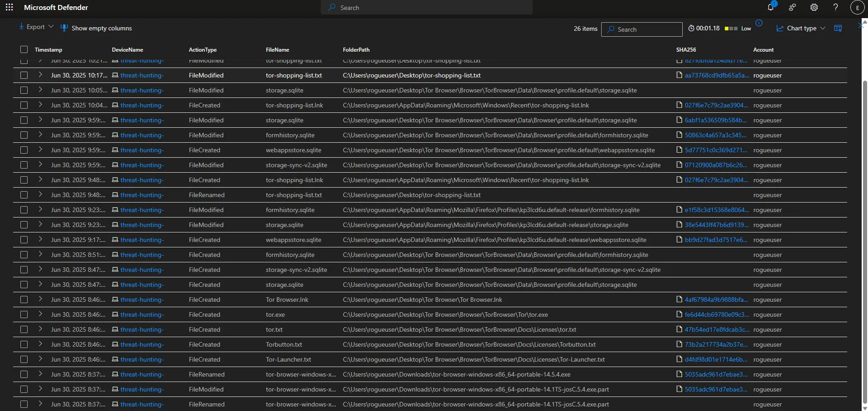Click the chart icon beside Chart type

click(x=780, y=28)
